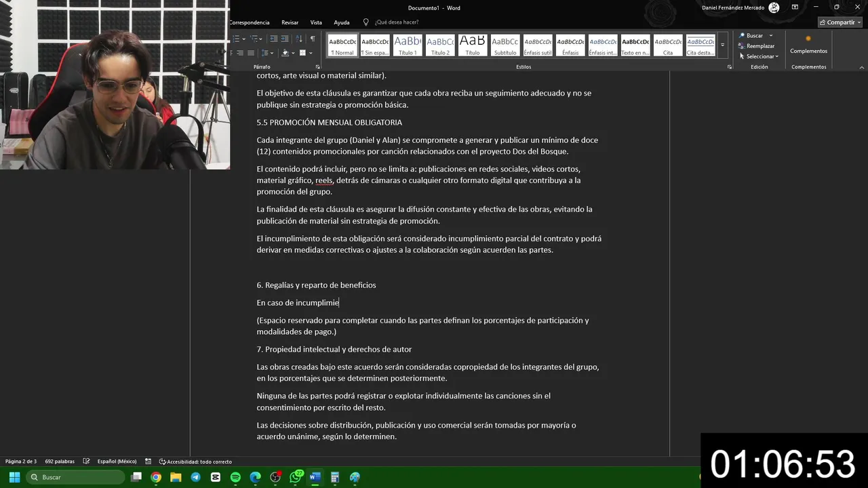Click the taskbar Buscar search box
868x488 pixels.
75,477
